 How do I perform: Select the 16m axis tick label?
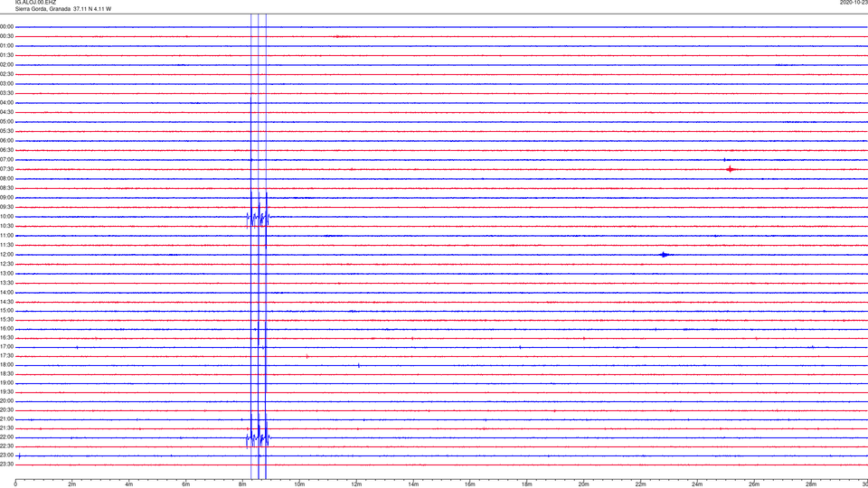[470, 484]
